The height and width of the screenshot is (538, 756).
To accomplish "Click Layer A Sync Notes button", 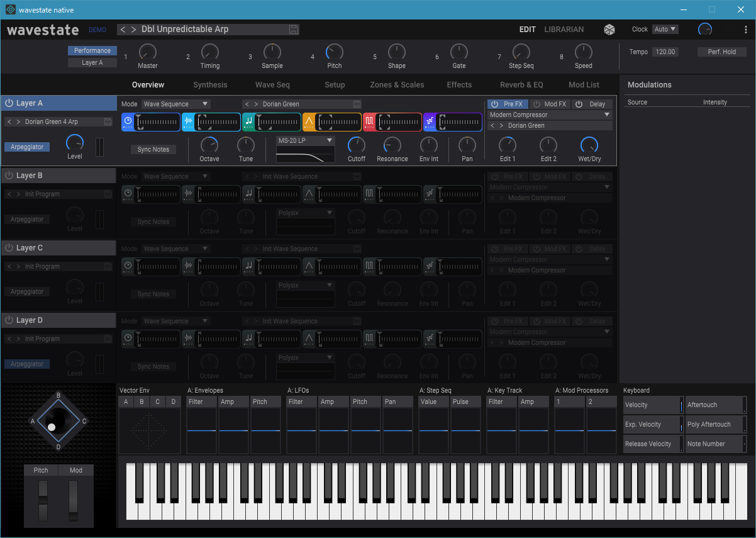I will tap(153, 150).
